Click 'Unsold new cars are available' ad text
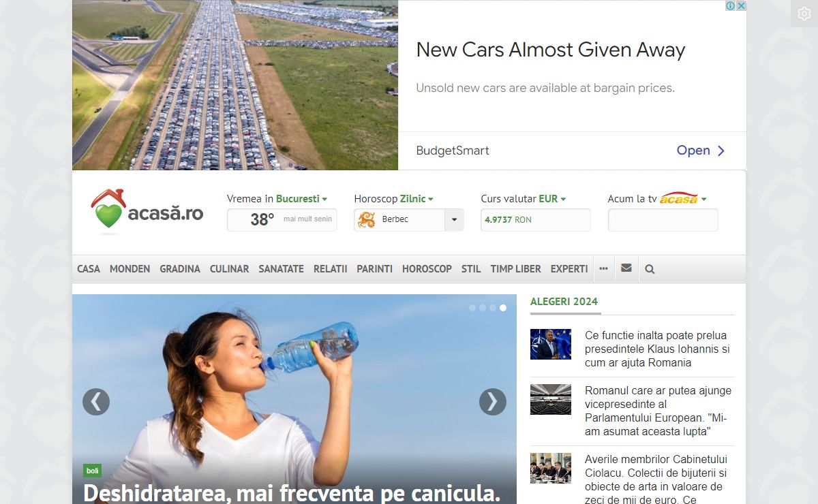818x504 pixels. (545, 88)
